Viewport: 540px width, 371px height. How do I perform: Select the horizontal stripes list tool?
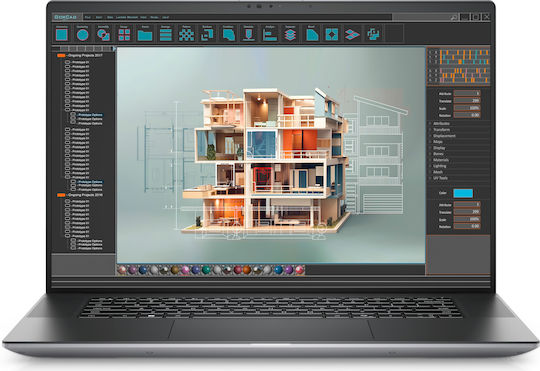coord(166,35)
